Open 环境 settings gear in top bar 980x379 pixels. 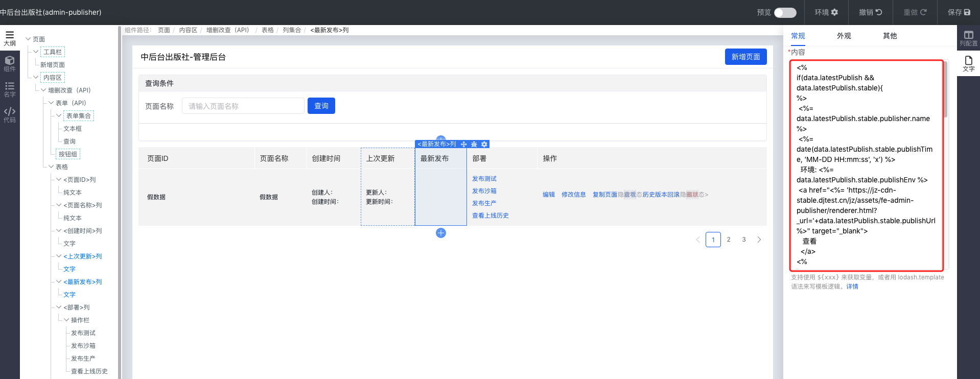pyautogui.click(x=826, y=12)
